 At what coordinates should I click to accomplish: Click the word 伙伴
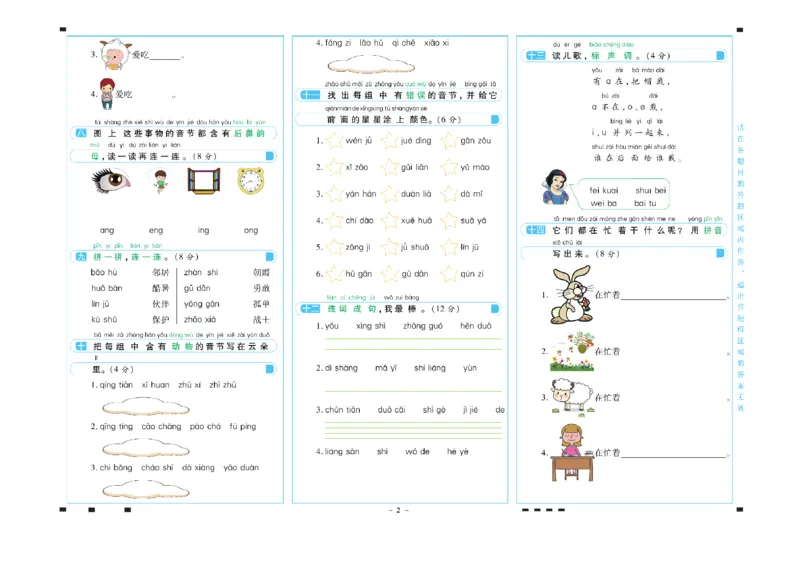(160, 304)
